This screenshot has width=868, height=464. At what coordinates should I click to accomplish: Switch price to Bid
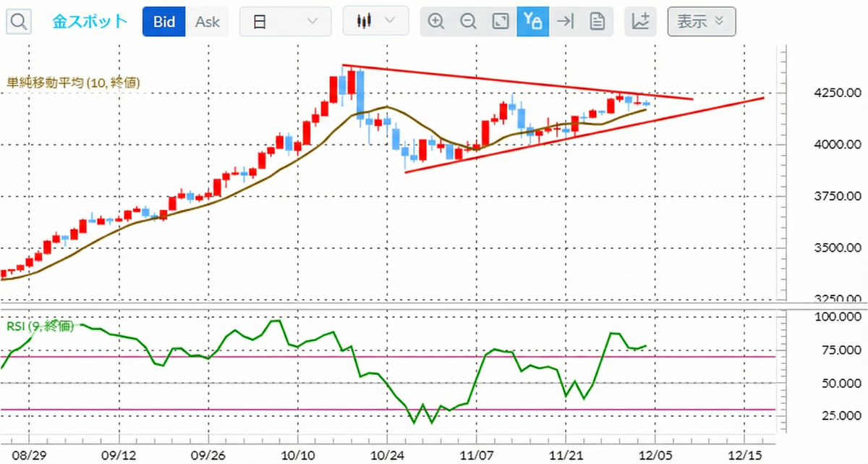click(164, 22)
